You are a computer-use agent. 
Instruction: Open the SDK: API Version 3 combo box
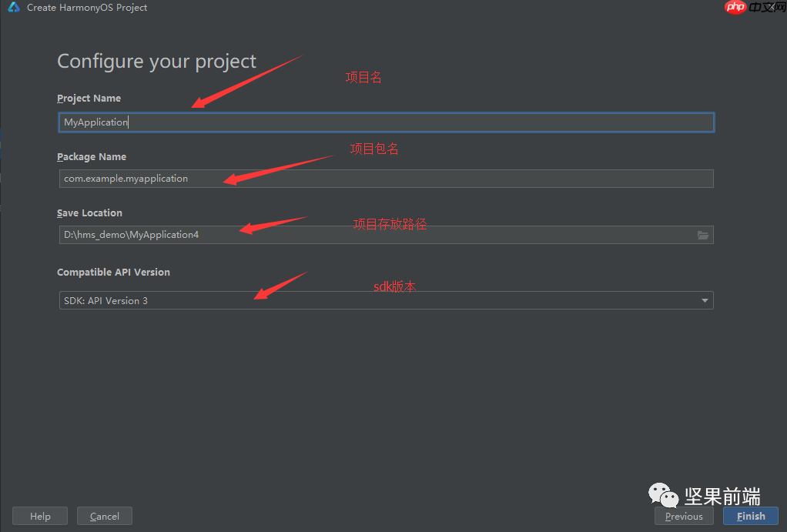click(x=385, y=301)
